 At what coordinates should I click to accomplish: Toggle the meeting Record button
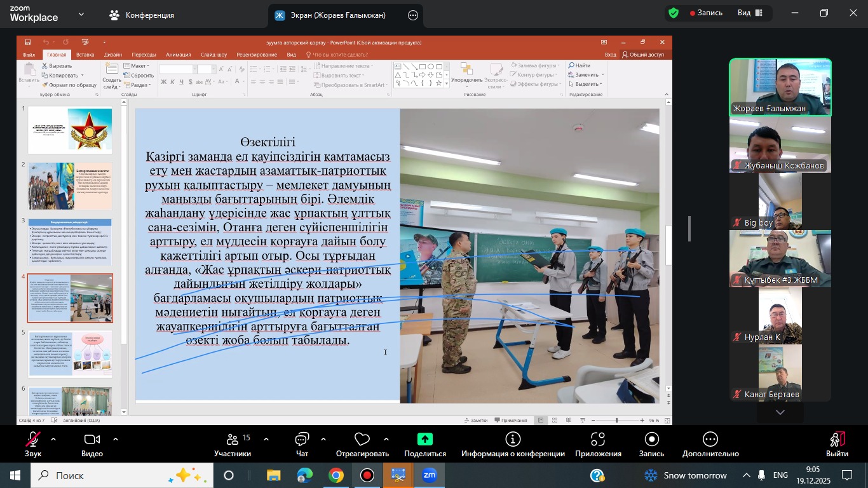pos(651,440)
